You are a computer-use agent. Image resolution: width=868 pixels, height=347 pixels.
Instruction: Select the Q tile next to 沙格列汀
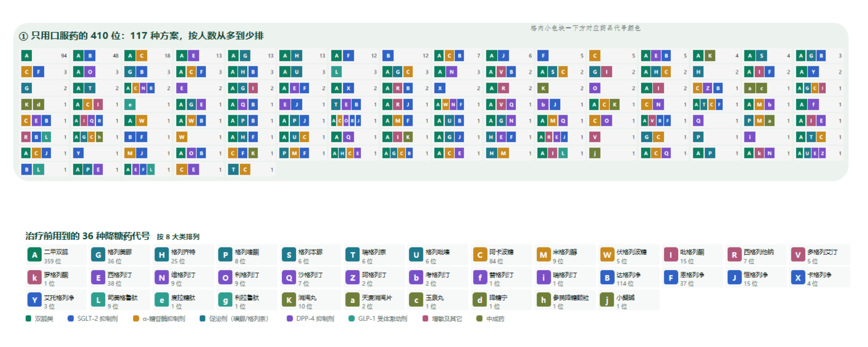pos(289,278)
